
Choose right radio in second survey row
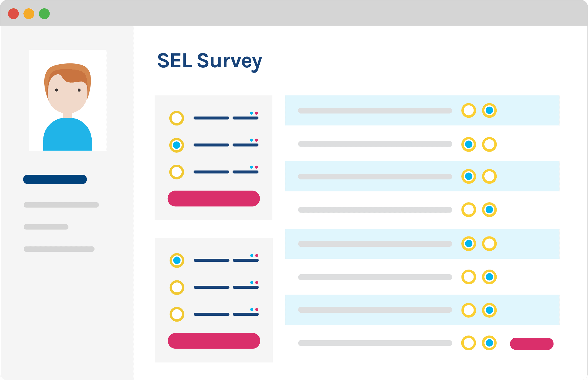[489, 144]
